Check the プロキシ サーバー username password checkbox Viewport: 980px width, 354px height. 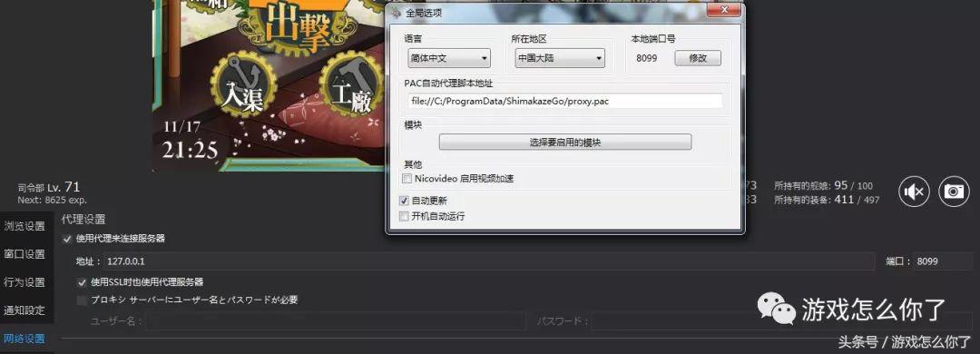point(82,300)
